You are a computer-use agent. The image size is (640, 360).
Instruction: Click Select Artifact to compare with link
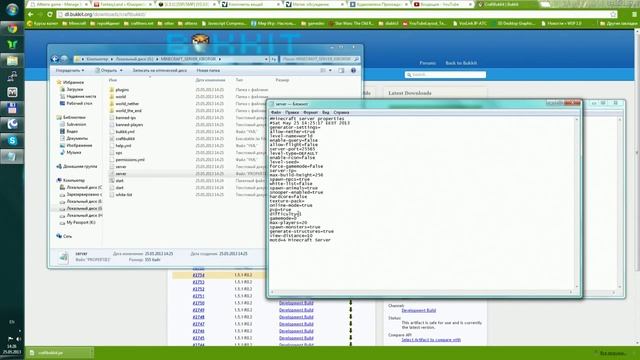pyautogui.click(x=431, y=340)
